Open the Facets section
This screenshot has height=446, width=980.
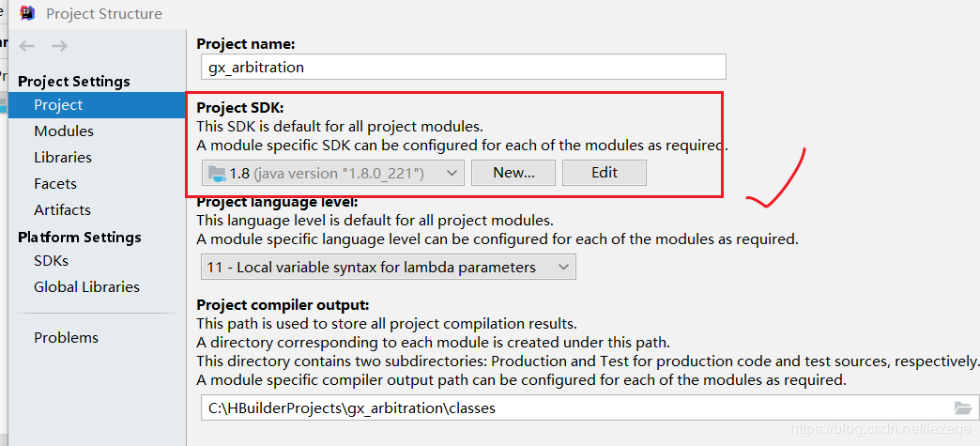(x=55, y=184)
